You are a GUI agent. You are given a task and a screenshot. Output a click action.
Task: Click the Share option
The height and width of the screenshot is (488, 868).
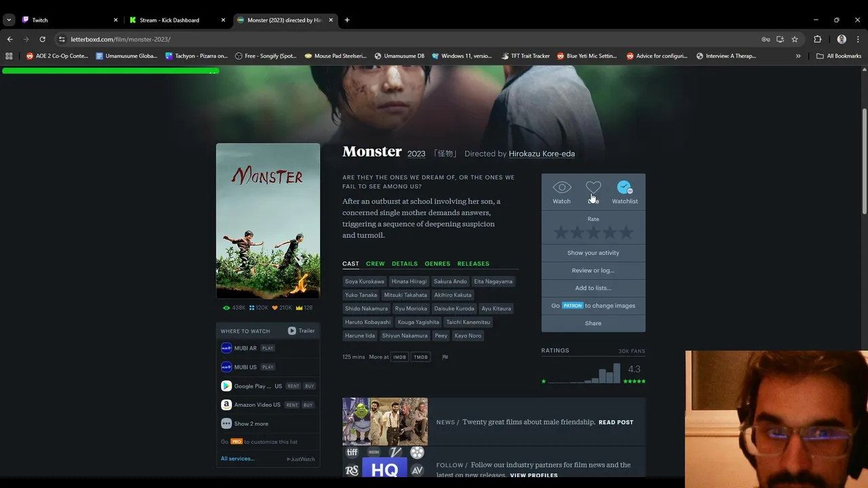coord(593,323)
